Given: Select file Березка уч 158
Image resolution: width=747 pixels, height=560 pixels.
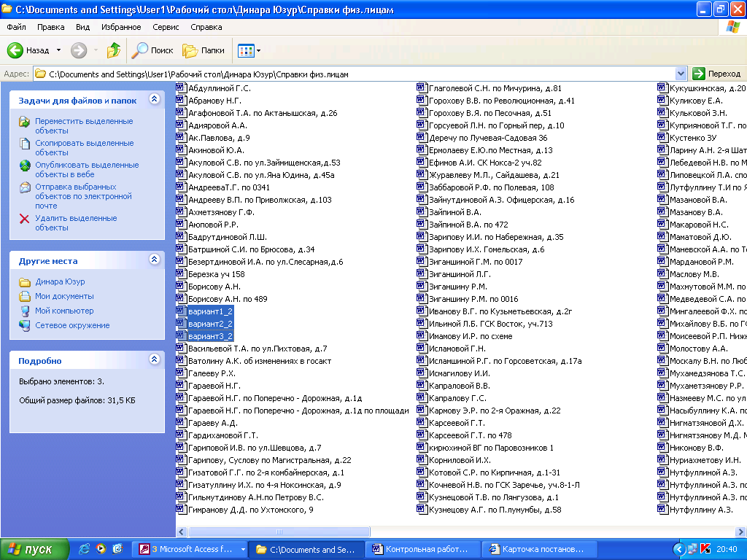Looking at the screenshot, I should coord(216,274).
